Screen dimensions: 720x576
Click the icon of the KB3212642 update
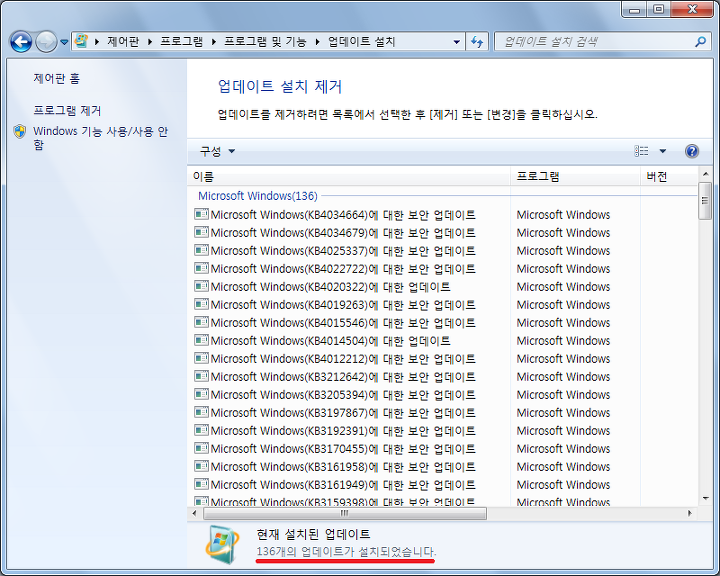point(201,376)
